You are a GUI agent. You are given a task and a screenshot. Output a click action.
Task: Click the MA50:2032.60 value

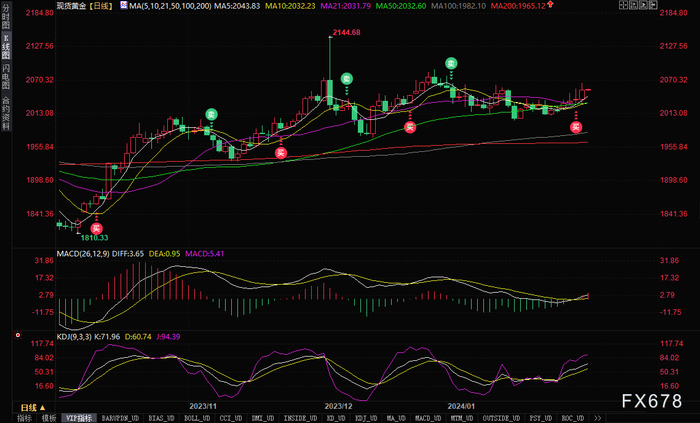coord(401,6)
